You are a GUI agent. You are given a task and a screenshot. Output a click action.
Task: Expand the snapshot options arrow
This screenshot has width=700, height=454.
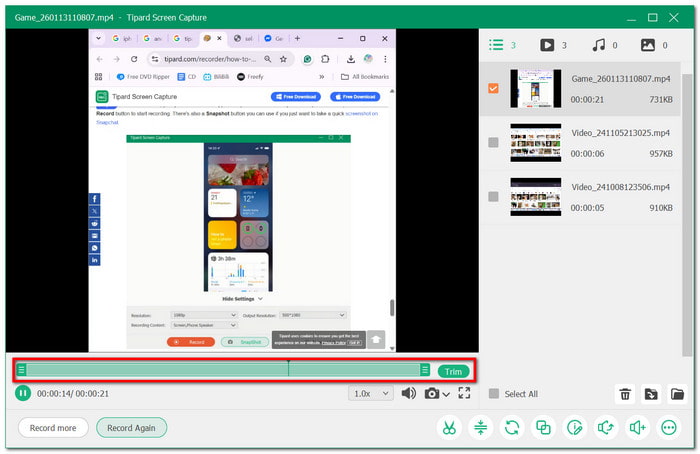446,394
